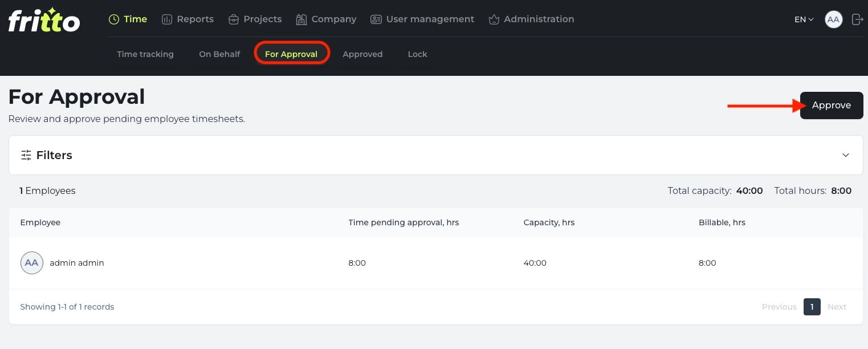Expand the Filters panel with the chevron
Screen dimensions: 868x349
pos(846,155)
